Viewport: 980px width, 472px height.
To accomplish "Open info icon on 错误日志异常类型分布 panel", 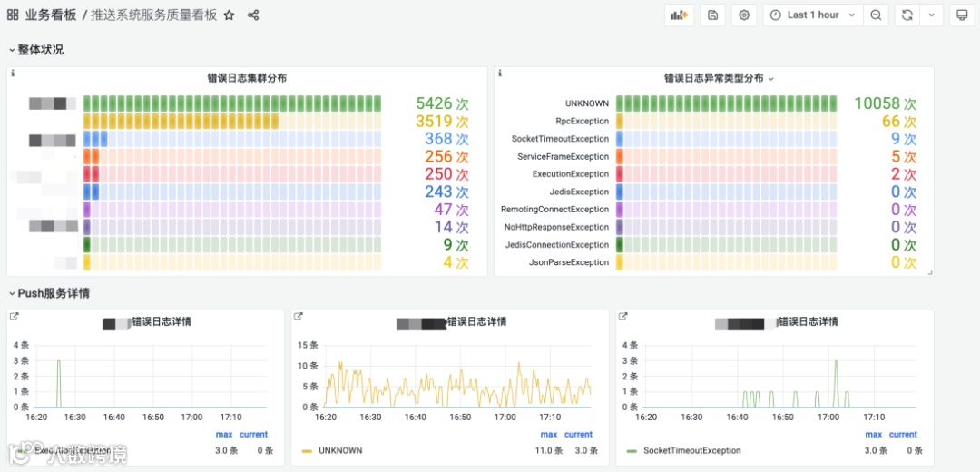I will pos(500,74).
